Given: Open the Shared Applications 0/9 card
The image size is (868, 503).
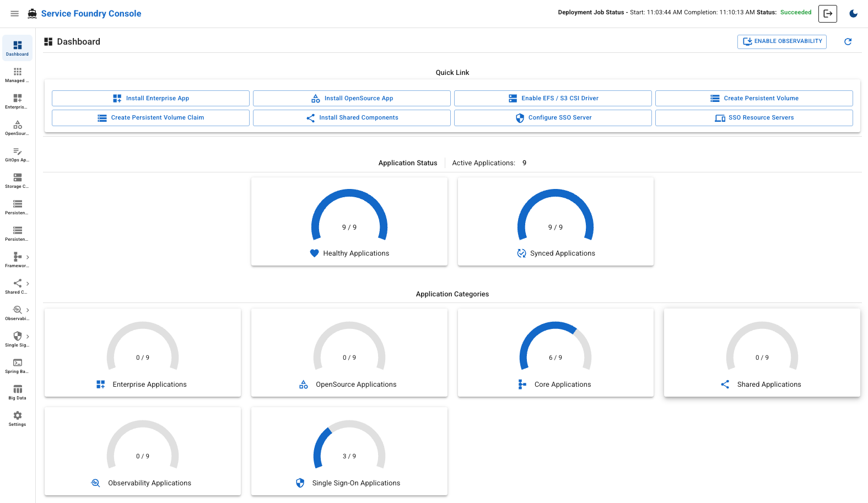Looking at the screenshot, I should pyautogui.click(x=762, y=353).
